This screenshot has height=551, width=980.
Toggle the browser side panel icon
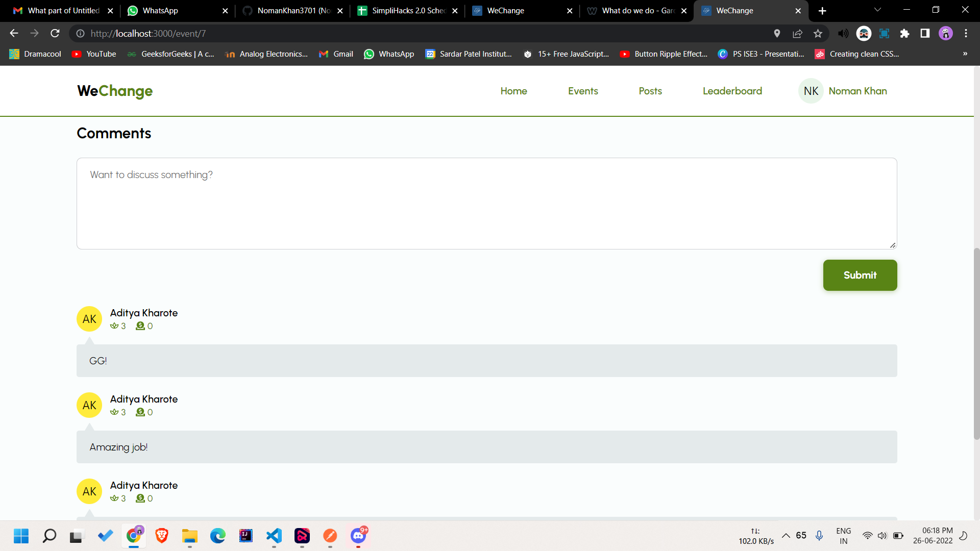(x=925, y=34)
